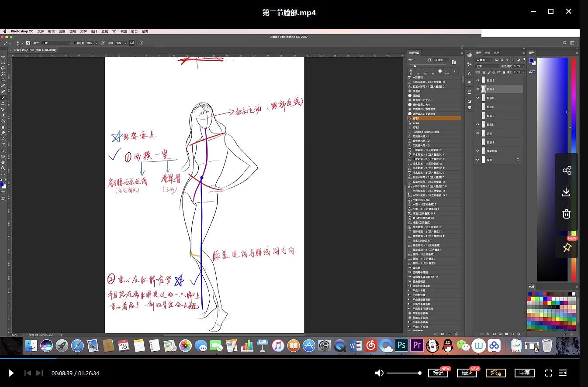The height and width of the screenshot is (387, 588).
Task: Click the 倍速 button in the player controls
Action: pyautogui.click(x=467, y=373)
